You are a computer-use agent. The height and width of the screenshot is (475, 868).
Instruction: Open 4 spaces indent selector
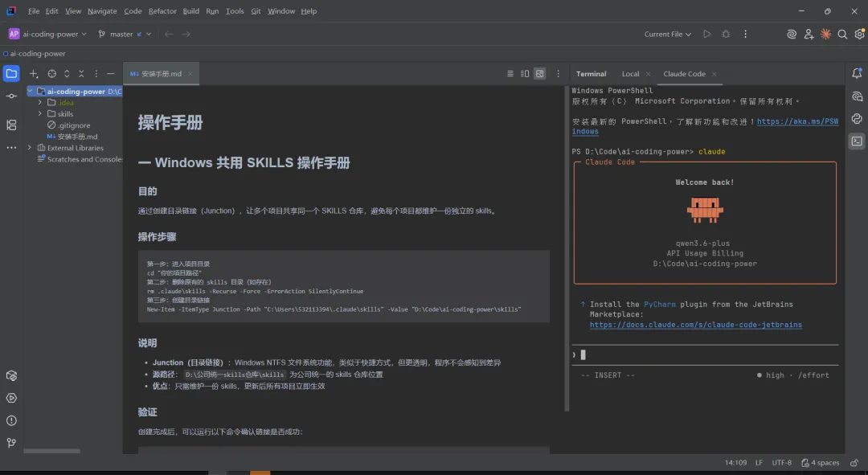(820, 463)
